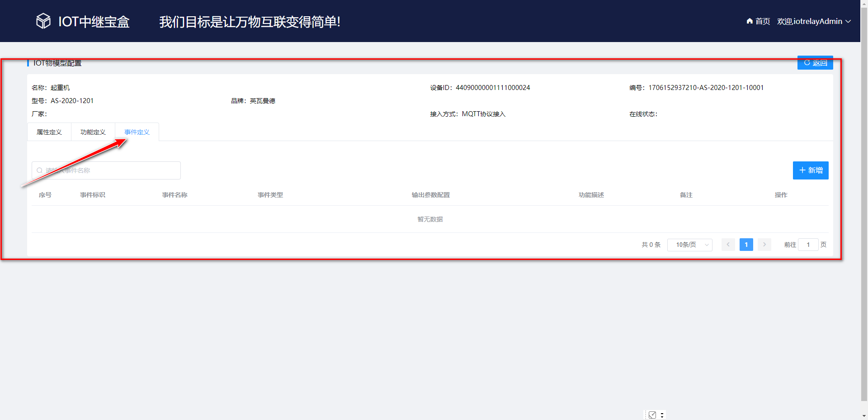Click the magnifier icon in the event search box

click(40, 170)
